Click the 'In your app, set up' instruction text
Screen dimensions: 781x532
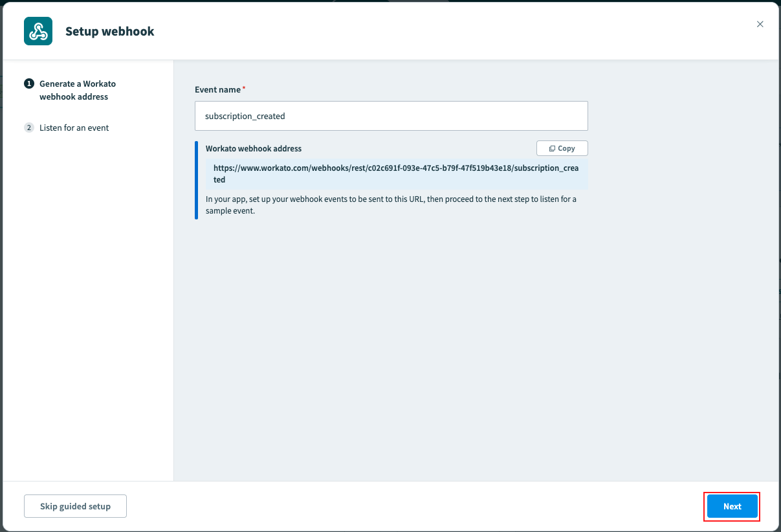click(391, 205)
